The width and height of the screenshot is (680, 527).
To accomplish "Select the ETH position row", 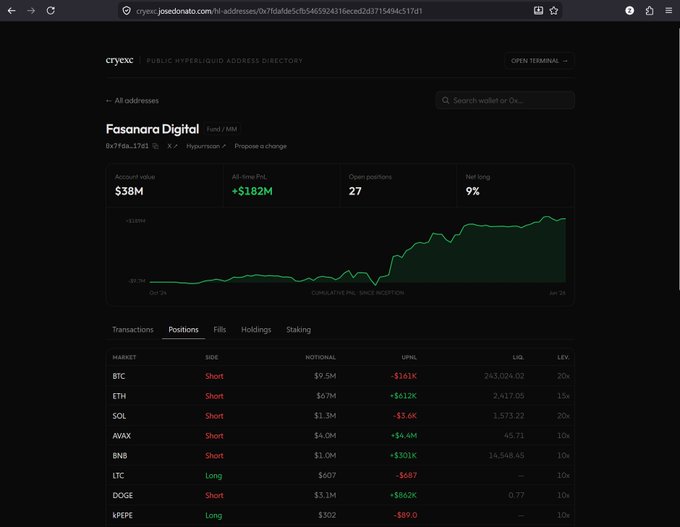I will [x=340, y=396].
